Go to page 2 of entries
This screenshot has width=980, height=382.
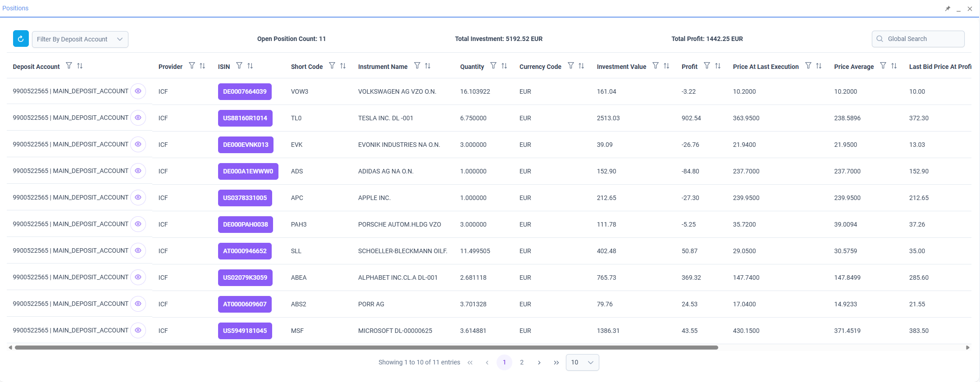[x=522, y=363]
